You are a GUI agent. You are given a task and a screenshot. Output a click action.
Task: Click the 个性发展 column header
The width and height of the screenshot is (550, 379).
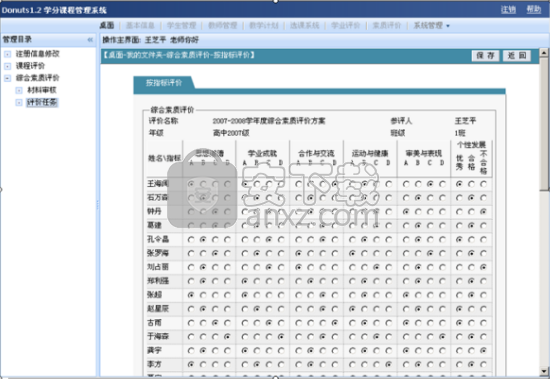(x=471, y=145)
